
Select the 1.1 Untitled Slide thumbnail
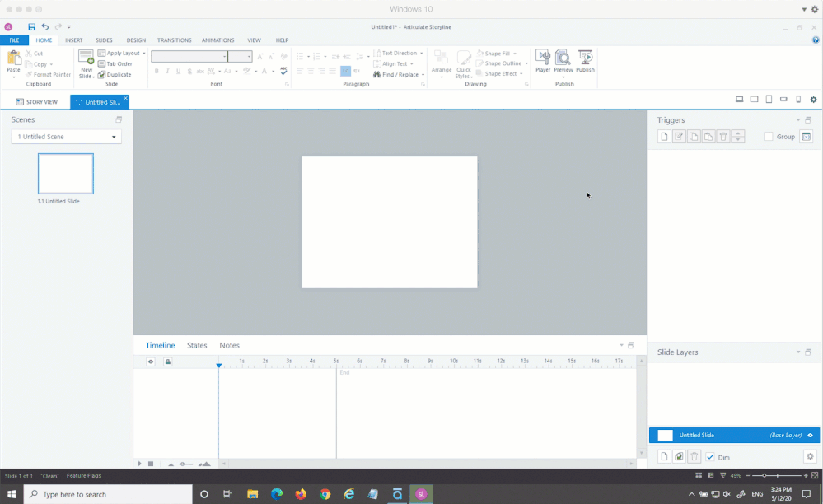coord(66,174)
